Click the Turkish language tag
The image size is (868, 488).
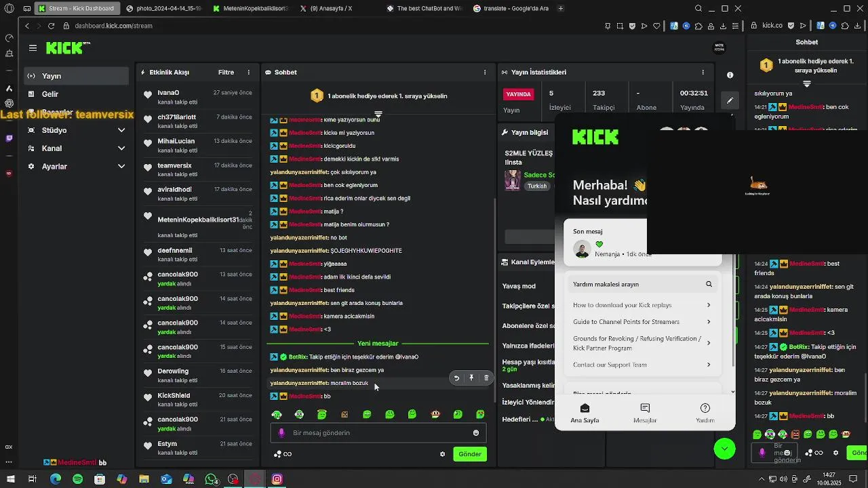537,186
